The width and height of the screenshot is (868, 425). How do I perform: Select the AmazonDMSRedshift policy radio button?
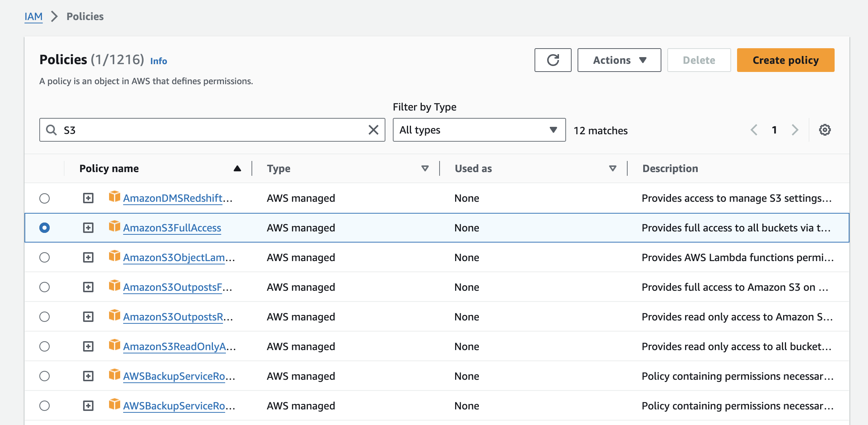tap(45, 198)
